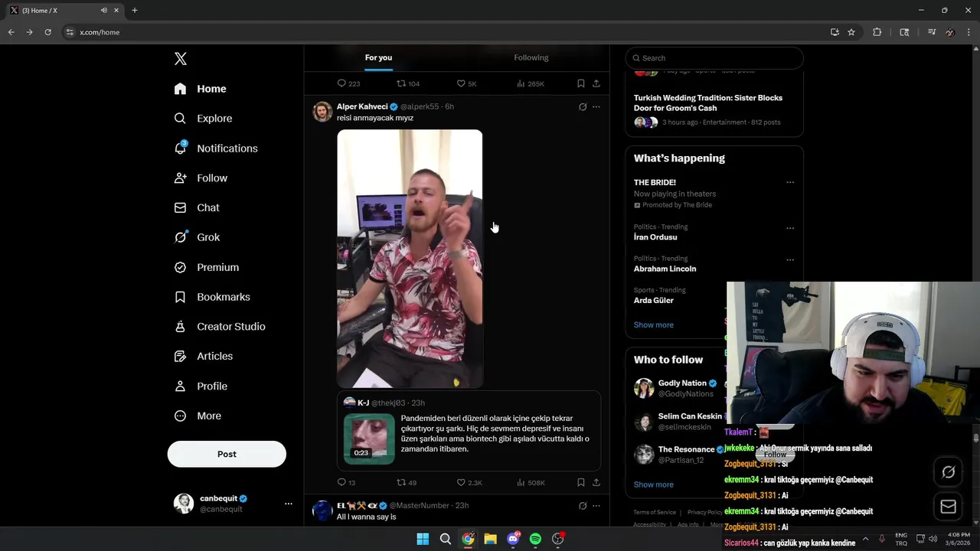
Task: Open Grok explain on MasterNumber post
Action: (583, 506)
